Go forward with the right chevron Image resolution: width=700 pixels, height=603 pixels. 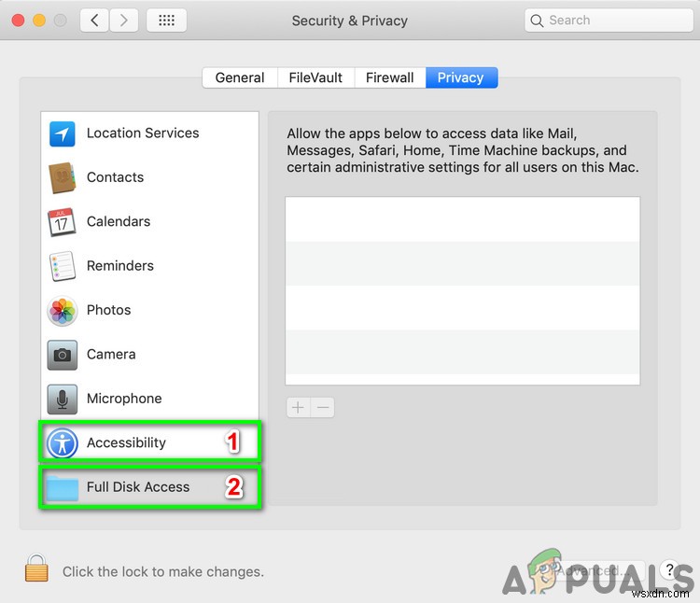coord(123,21)
